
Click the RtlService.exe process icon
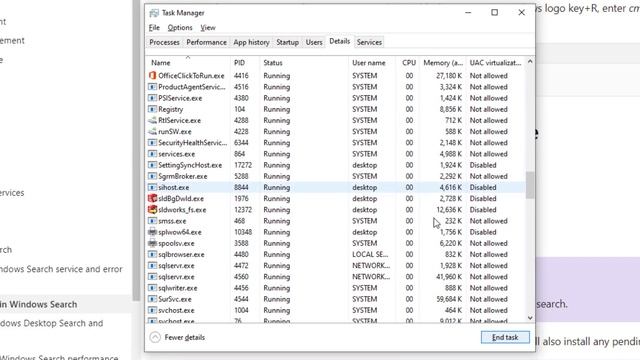152,120
